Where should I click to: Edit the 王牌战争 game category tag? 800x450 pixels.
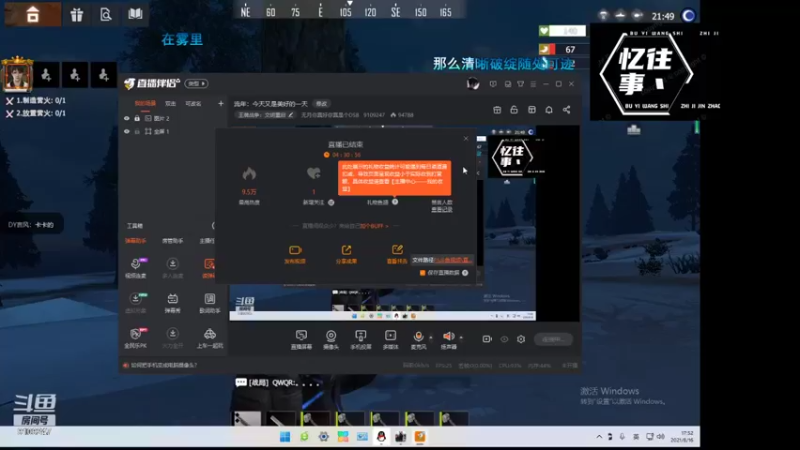(266, 115)
